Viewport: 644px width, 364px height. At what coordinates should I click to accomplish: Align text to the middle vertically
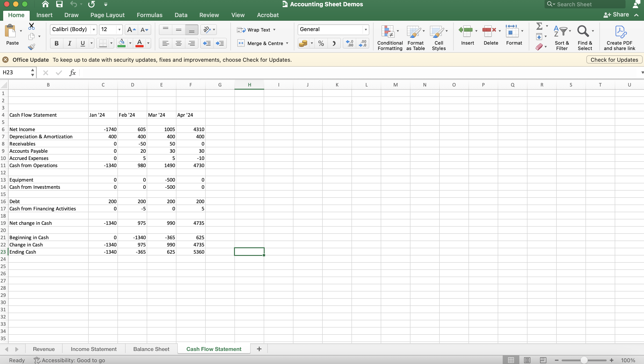pyautogui.click(x=178, y=30)
